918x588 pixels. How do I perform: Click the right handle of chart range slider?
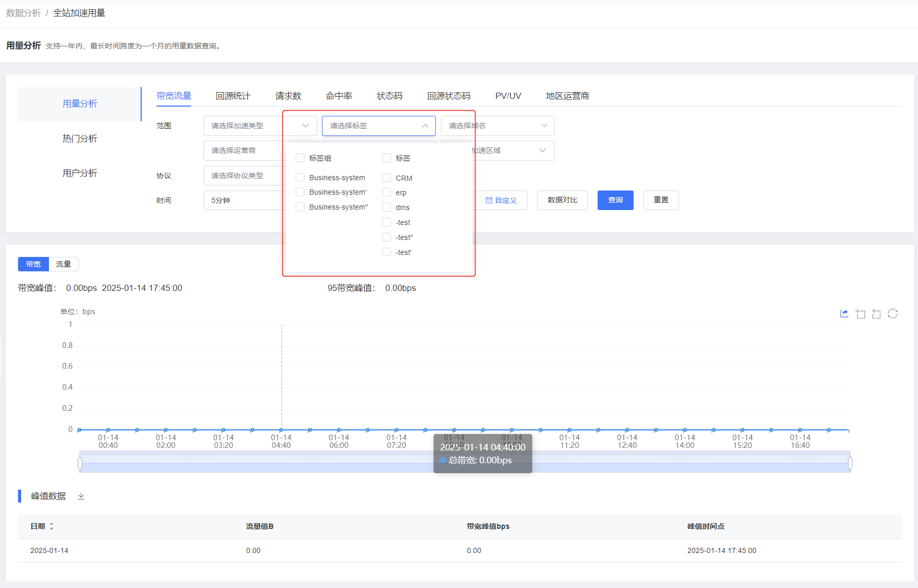pyautogui.click(x=850, y=463)
